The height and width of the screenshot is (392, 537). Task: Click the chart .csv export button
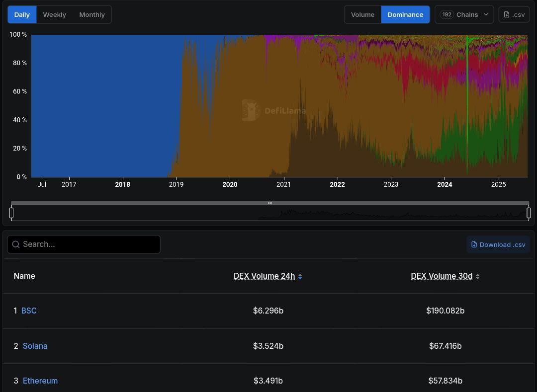pos(514,15)
